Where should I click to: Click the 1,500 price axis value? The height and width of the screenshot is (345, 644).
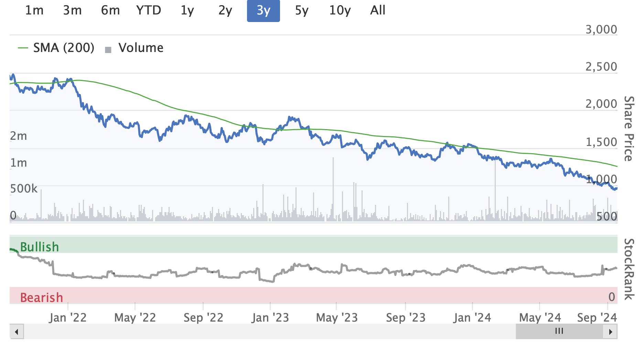(x=601, y=142)
